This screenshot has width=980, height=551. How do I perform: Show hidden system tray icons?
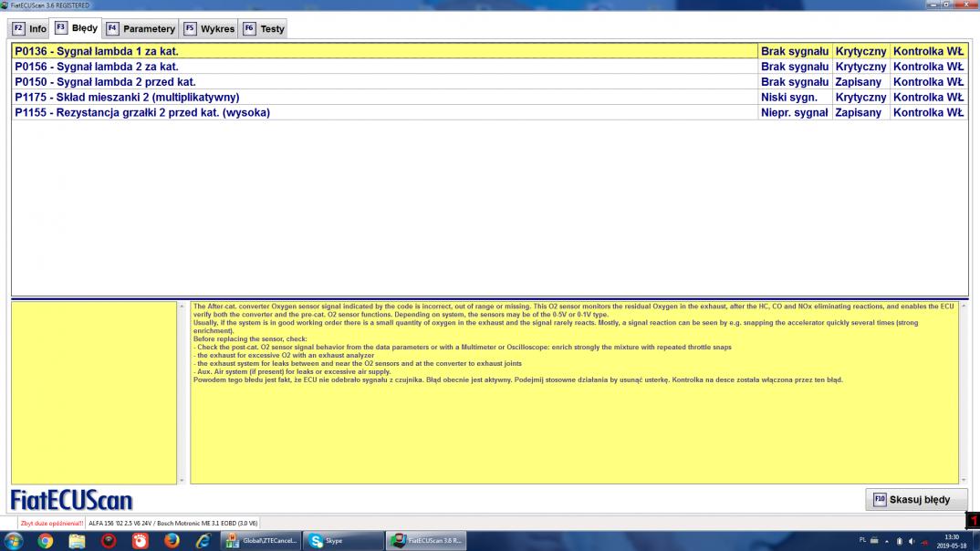coord(887,541)
